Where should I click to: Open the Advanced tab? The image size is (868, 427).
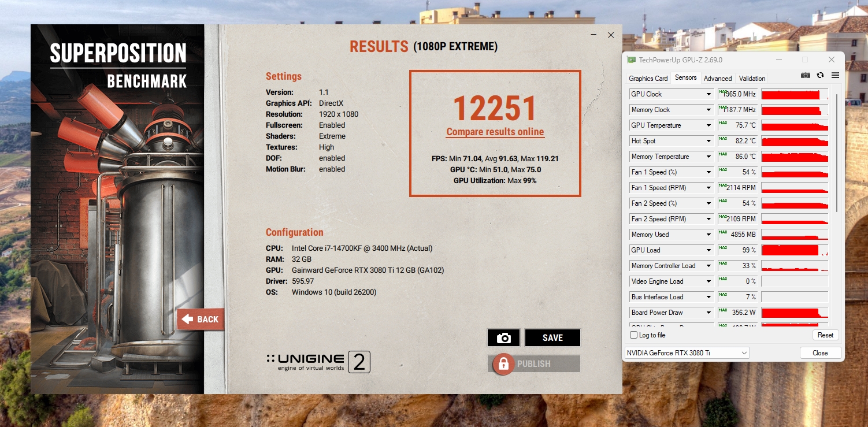[718, 79]
